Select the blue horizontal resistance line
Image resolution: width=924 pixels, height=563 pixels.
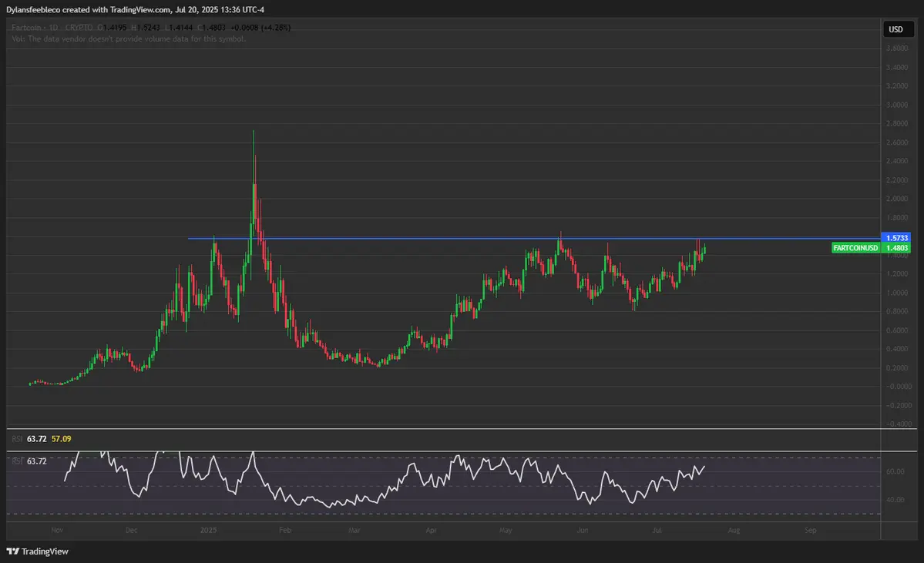pyautogui.click(x=533, y=239)
